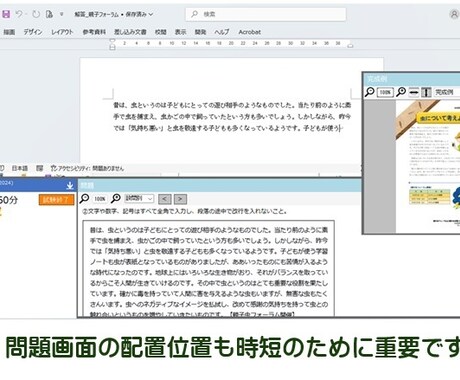Click the 100% zoom field in 完成例 window
This screenshot has width=460, height=380.
pos(385,92)
